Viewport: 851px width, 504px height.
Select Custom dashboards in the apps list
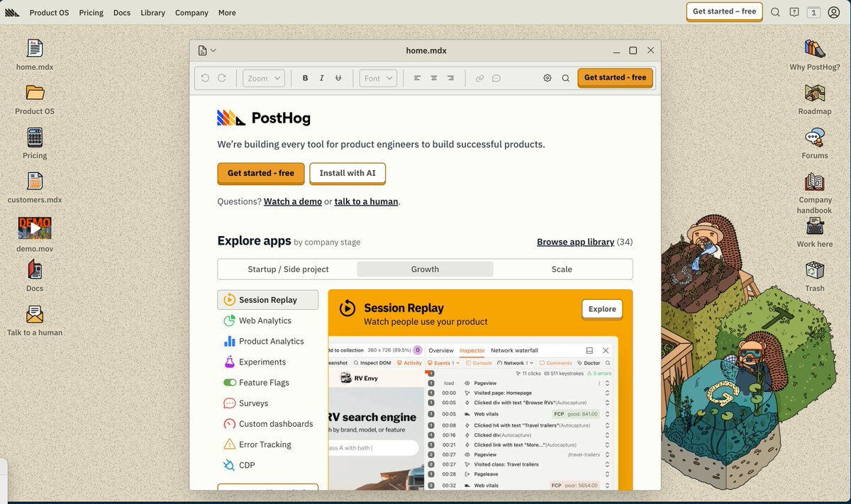268,424
